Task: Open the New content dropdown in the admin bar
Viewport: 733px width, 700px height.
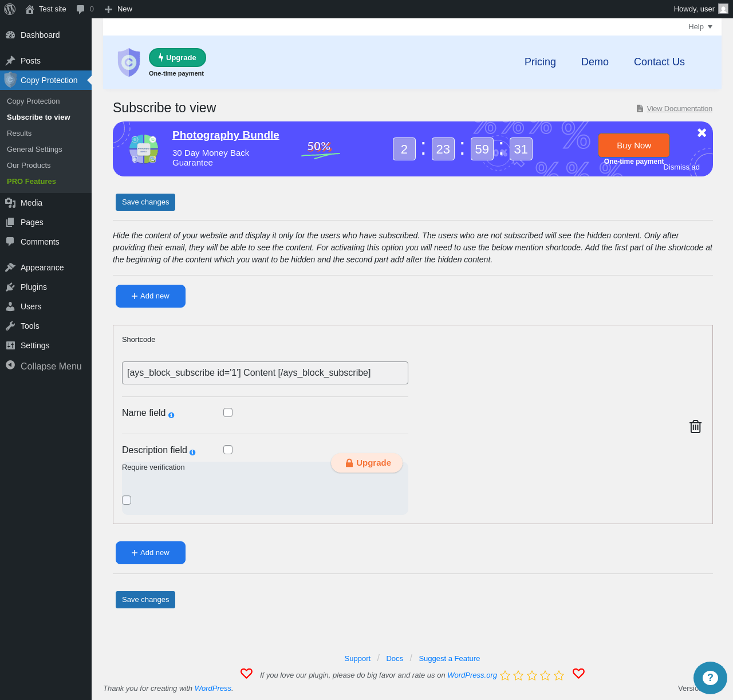Action: click(119, 9)
